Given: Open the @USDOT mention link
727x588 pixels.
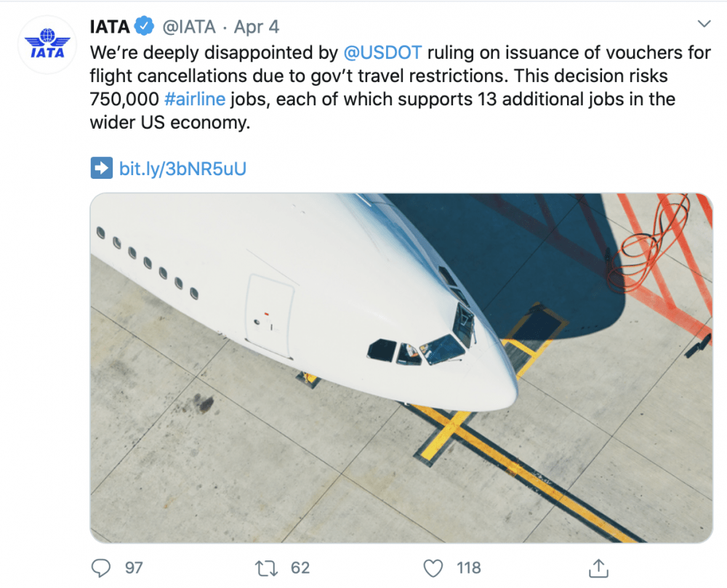Looking at the screenshot, I should pyautogui.click(x=382, y=53).
